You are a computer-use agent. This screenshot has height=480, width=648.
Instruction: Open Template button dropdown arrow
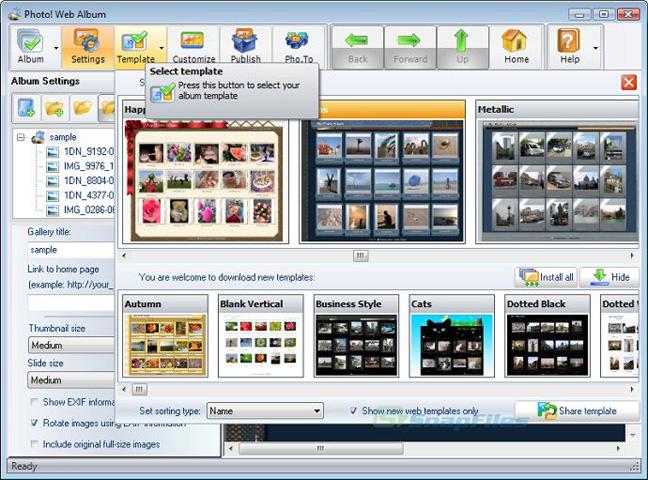coord(162,48)
